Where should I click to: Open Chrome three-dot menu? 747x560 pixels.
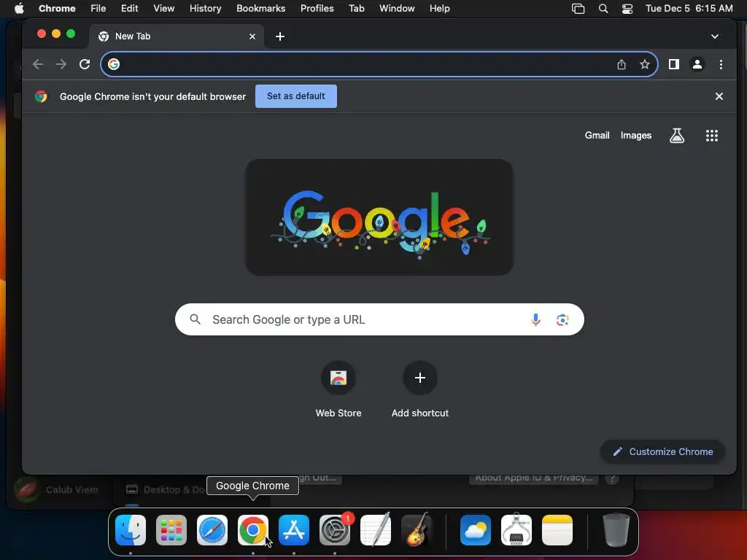click(x=721, y=64)
